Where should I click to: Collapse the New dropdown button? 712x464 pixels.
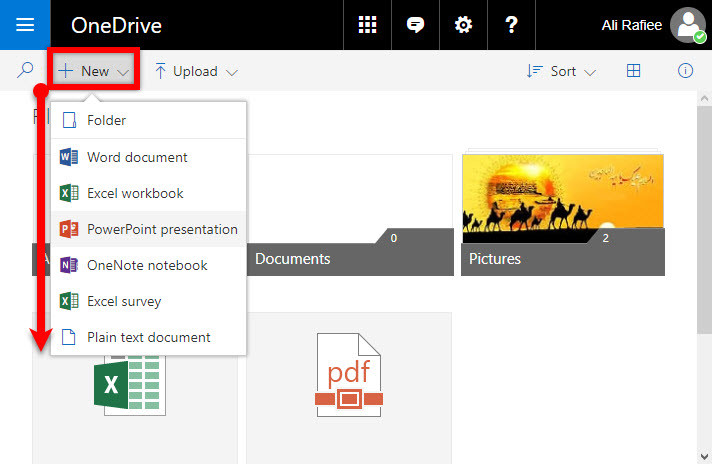pyautogui.click(x=94, y=71)
